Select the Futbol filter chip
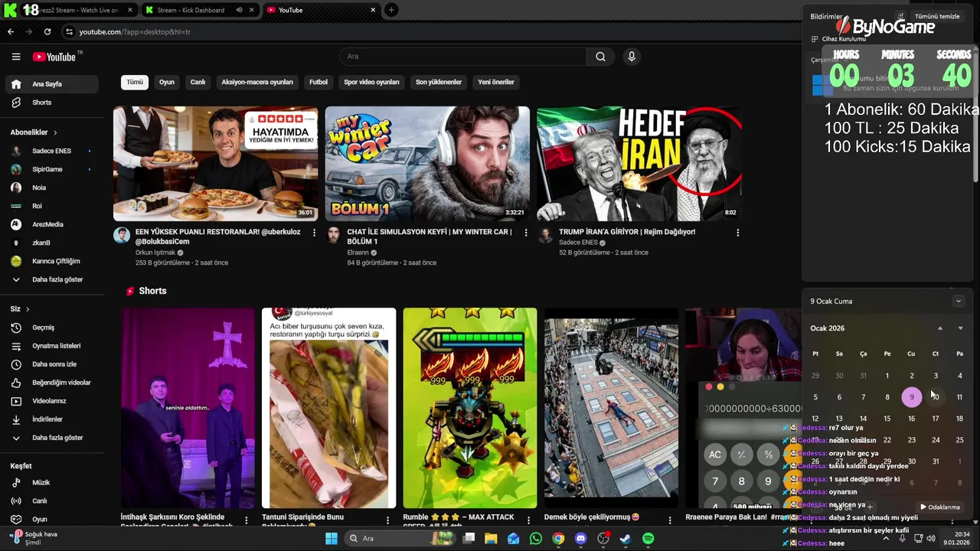Image resolution: width=980 pixels, height=551 pixels. [318, 82]
